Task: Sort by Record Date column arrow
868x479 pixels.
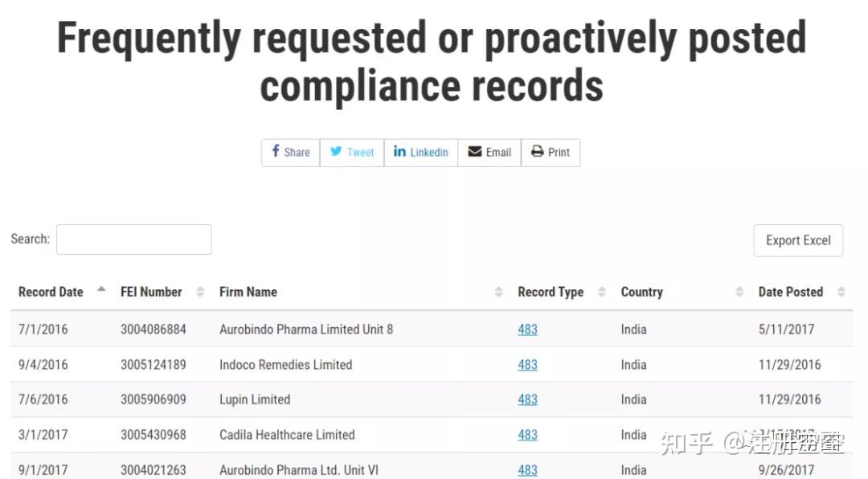Action: click(101, 291)
